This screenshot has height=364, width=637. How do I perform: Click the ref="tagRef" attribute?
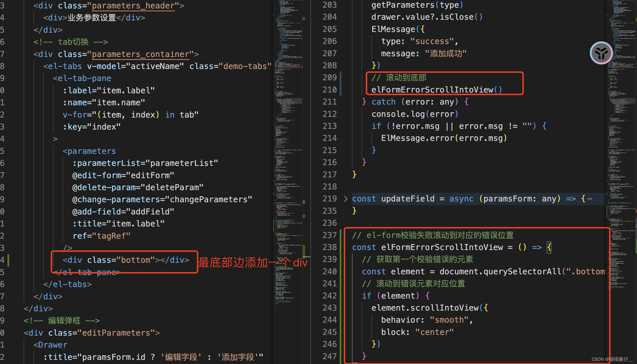pos(101,236)
